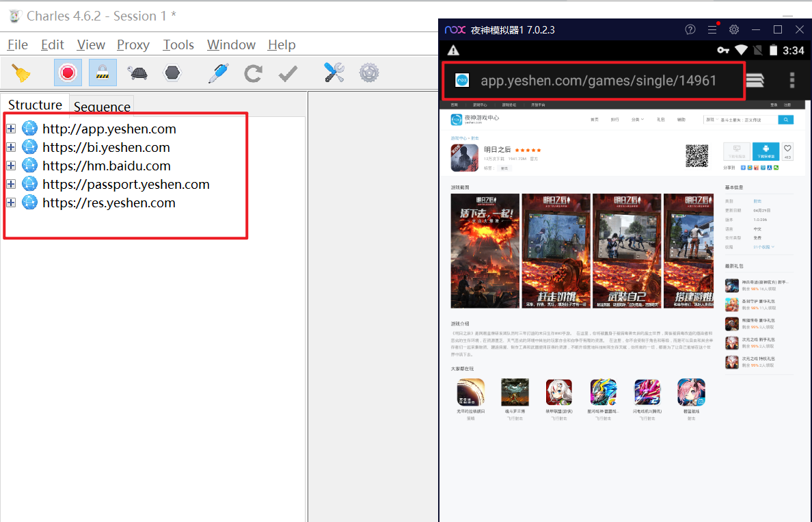The width and height of the screenshot is (812, 522).
Task: Select the https://passport.yeshen.com host row
Action: pos(126,184)
